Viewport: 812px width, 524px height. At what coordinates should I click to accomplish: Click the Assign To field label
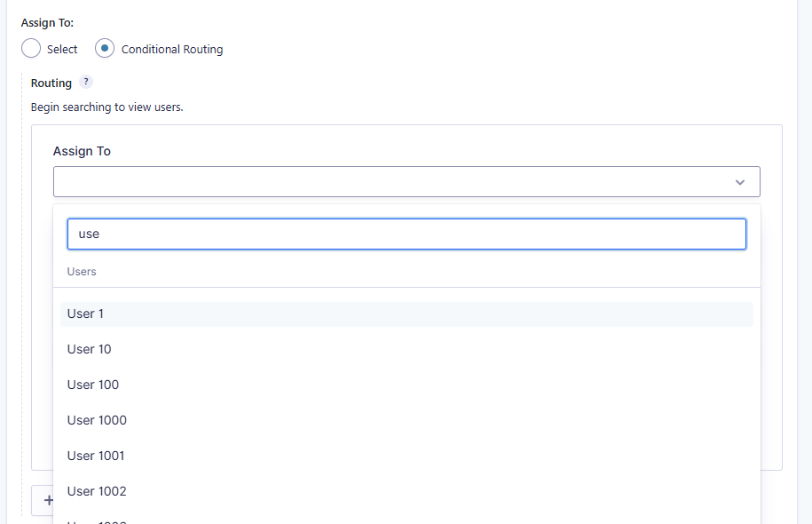pyautogui.click(x=82, y=151)
